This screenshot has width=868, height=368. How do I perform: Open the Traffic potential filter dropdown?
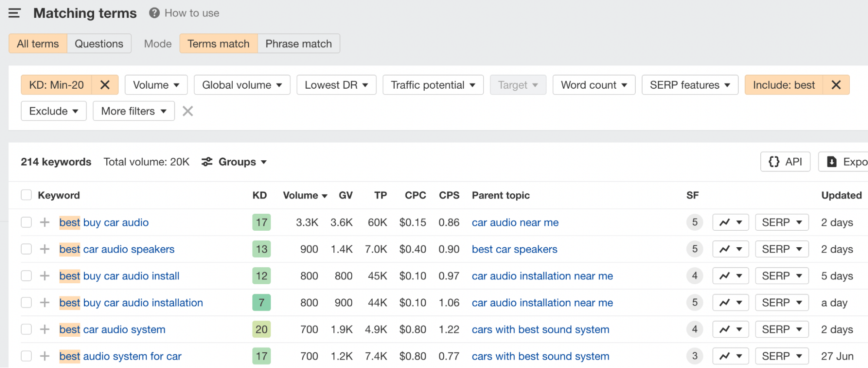tap(433, 85)
